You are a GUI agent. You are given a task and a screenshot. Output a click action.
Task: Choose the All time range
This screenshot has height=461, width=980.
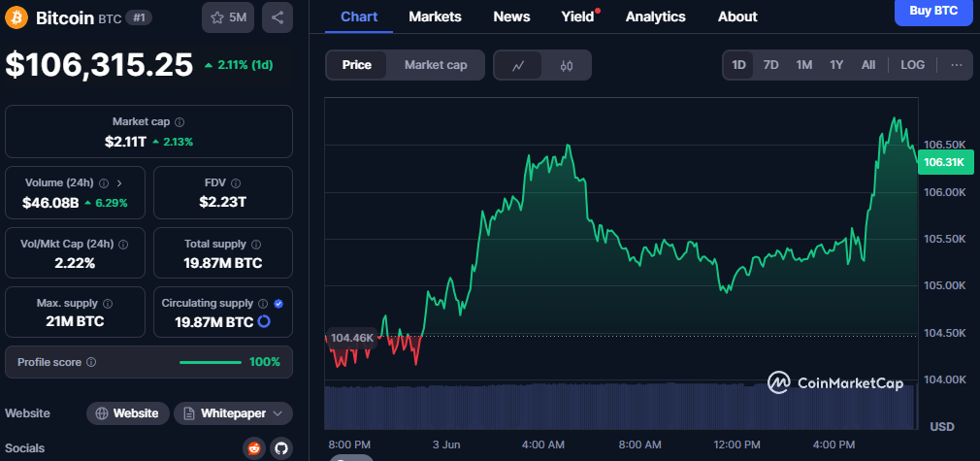coord(868,65)
